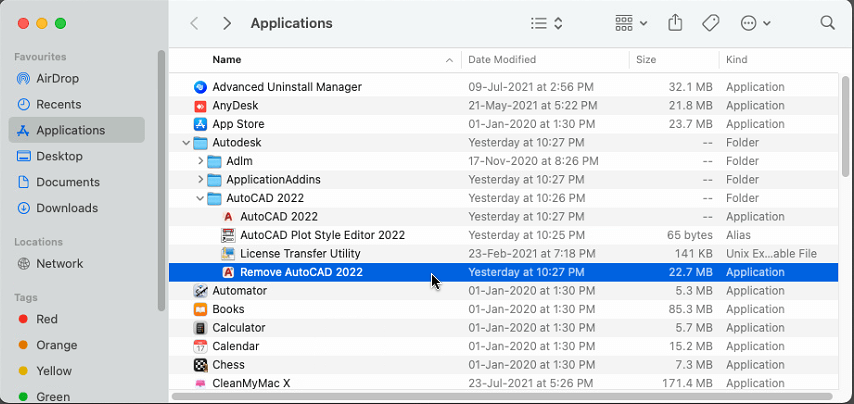Select the Advanced Uninstall Manager icon
Viewport: 854px width, 404px height.
click(200, 87)
